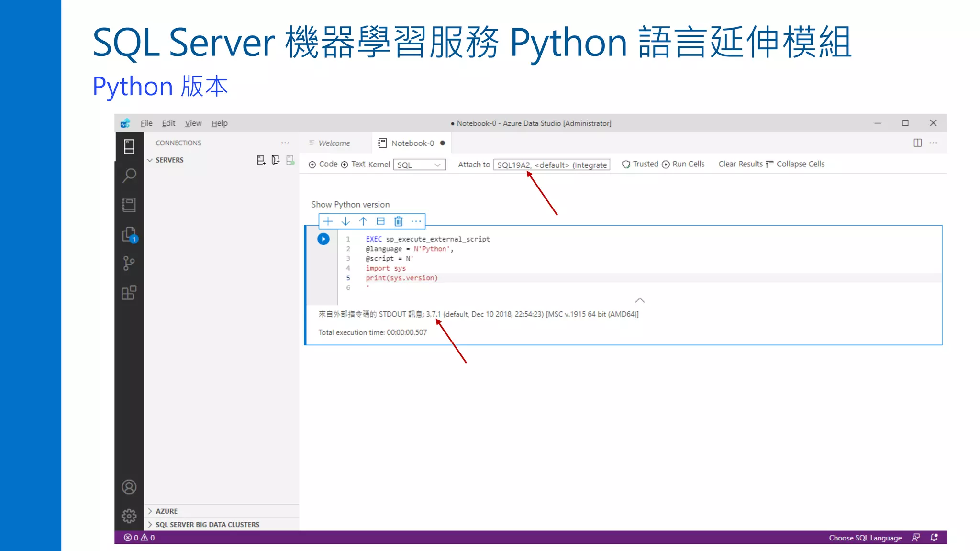
Task: Click the New Connection icon in Servers
Action: point(261,160)
